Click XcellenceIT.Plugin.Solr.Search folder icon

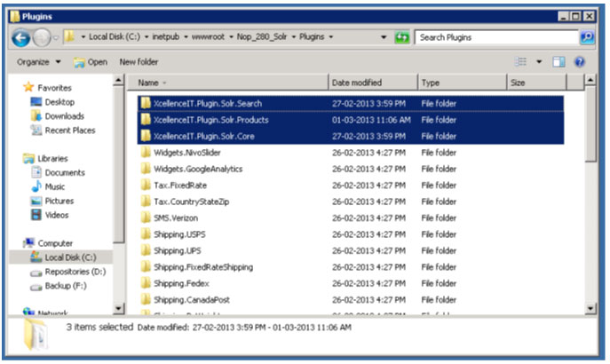coord(146,103)
